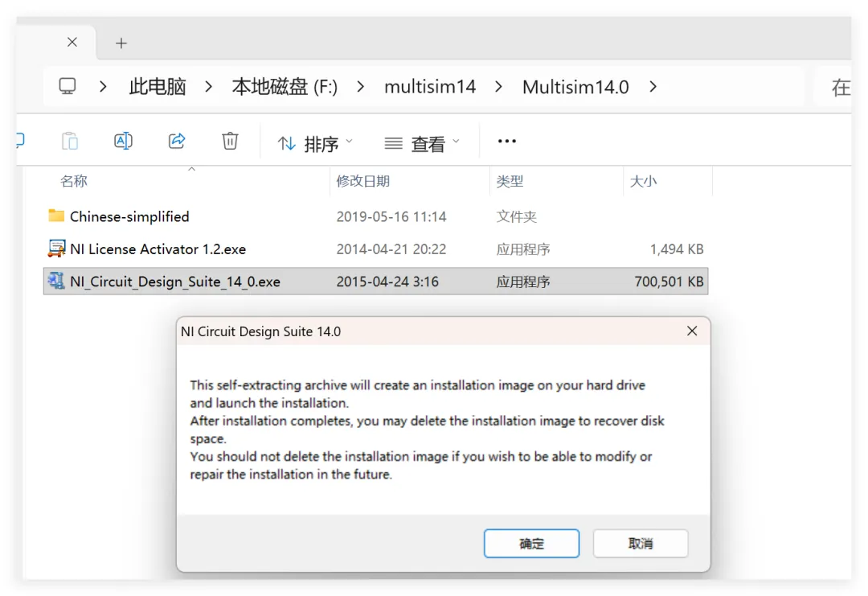
Task: Go to 本地磁盘 (F:) in the breadcrumb
Action: point(285,87)
